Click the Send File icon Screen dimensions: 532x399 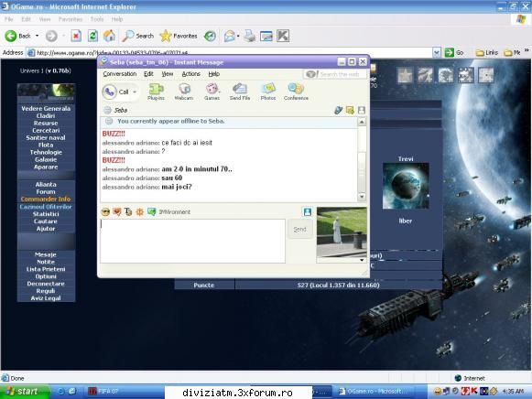pyautogui.click(x=240, y=92)
